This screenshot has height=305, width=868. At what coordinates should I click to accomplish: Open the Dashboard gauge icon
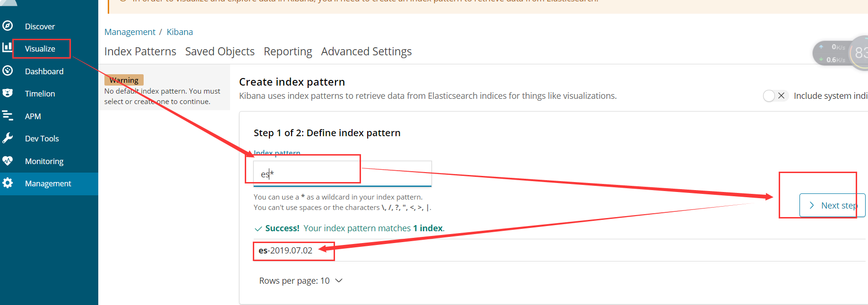pos(8,71)
